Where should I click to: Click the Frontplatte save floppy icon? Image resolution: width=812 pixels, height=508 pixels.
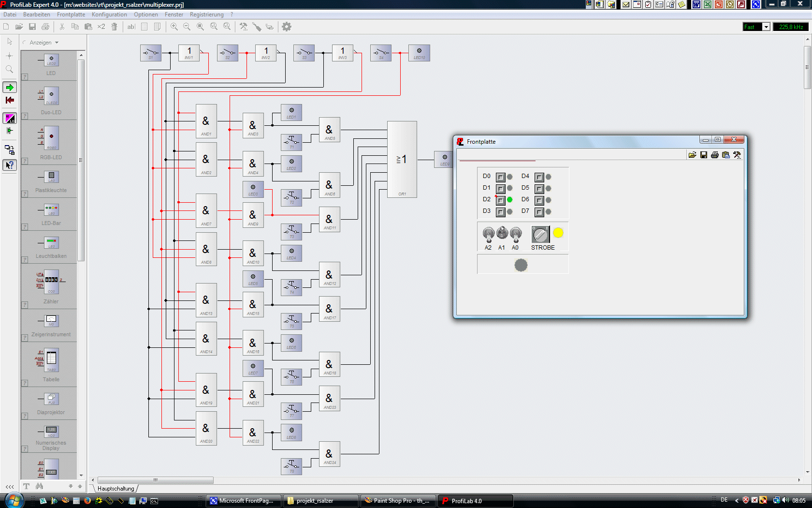[x=704, y=155]
